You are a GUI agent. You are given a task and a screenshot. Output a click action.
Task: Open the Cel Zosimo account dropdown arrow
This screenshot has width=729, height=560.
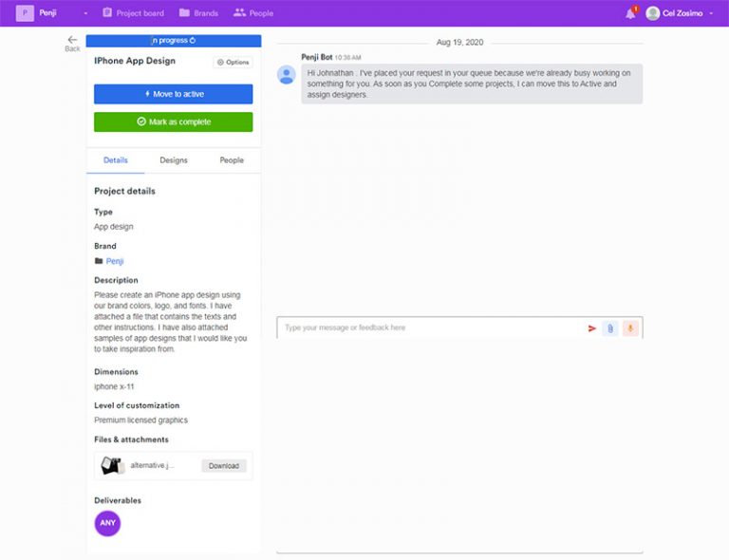711,13
